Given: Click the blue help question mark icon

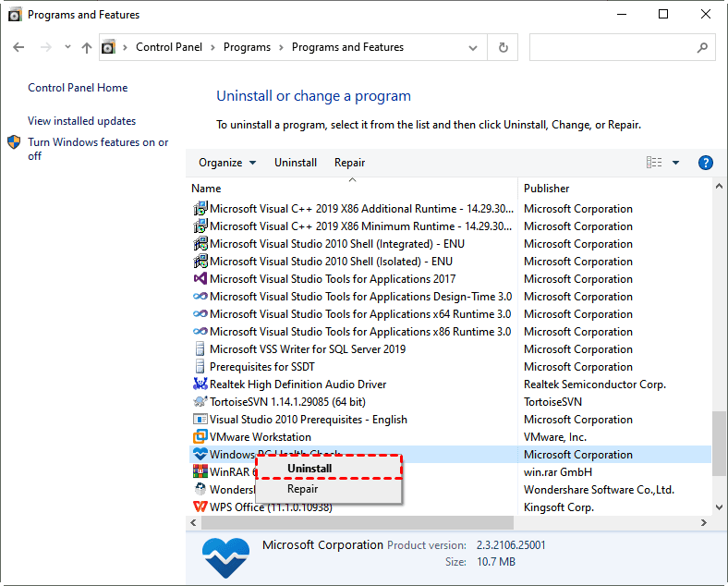Looking at the screenshot, I should point(706,163).
